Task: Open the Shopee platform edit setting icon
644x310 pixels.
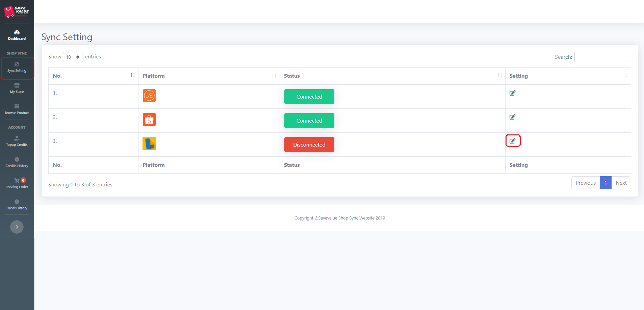Action: 512,117
